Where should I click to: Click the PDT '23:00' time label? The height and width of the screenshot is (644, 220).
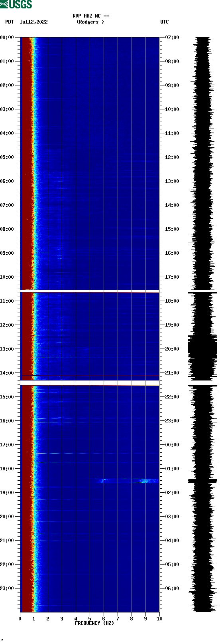point(7,589)
